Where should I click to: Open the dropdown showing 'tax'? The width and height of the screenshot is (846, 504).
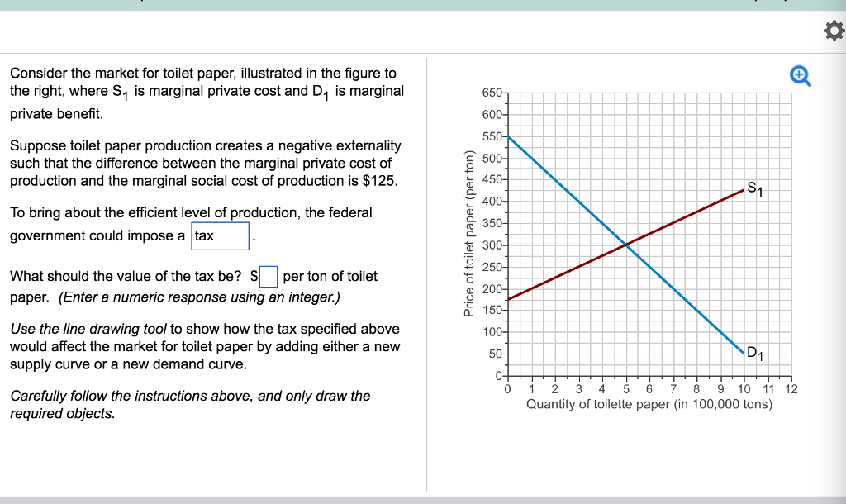(x=220, y=235)
